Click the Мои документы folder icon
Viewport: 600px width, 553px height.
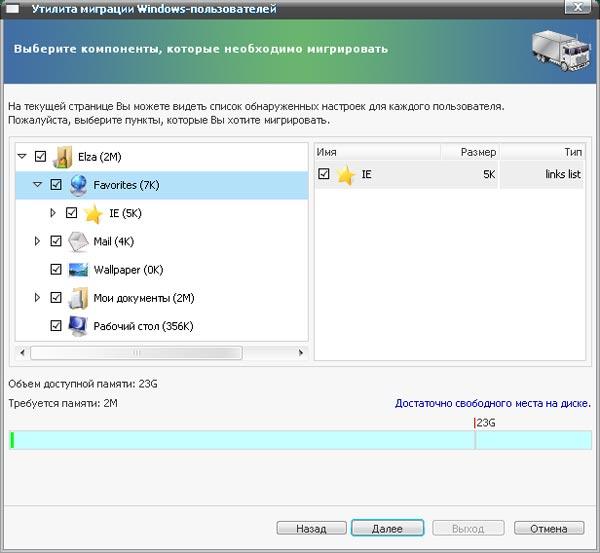[x=78, y=298]
